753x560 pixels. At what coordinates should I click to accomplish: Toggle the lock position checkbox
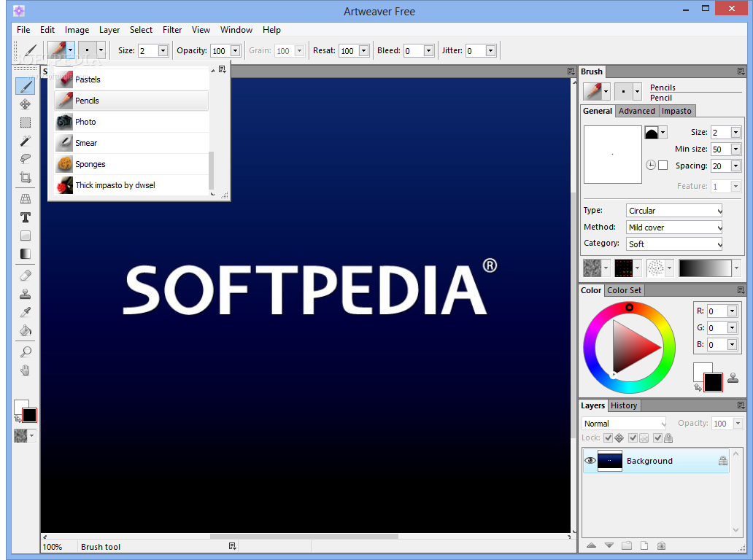[609, 437]
